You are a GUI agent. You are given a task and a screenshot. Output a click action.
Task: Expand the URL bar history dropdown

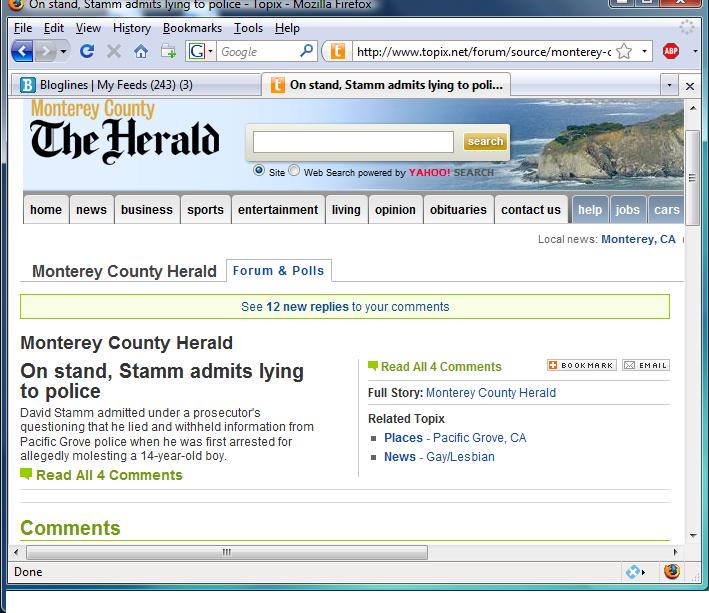click(645, 51)
